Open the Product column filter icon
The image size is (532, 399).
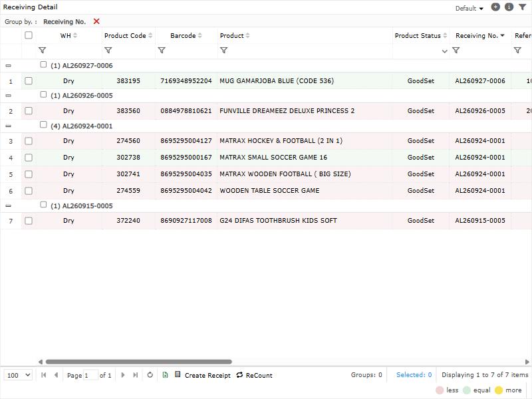point(223,51)
